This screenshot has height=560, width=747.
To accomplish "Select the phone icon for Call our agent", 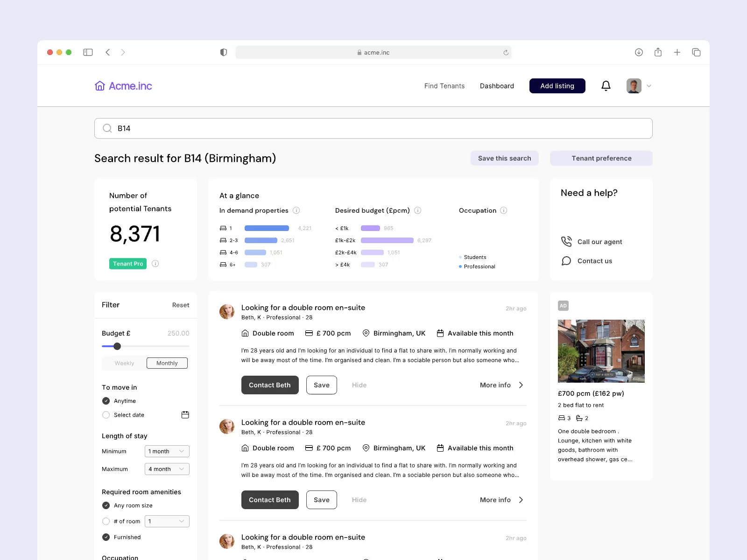I will coord(566,241).
